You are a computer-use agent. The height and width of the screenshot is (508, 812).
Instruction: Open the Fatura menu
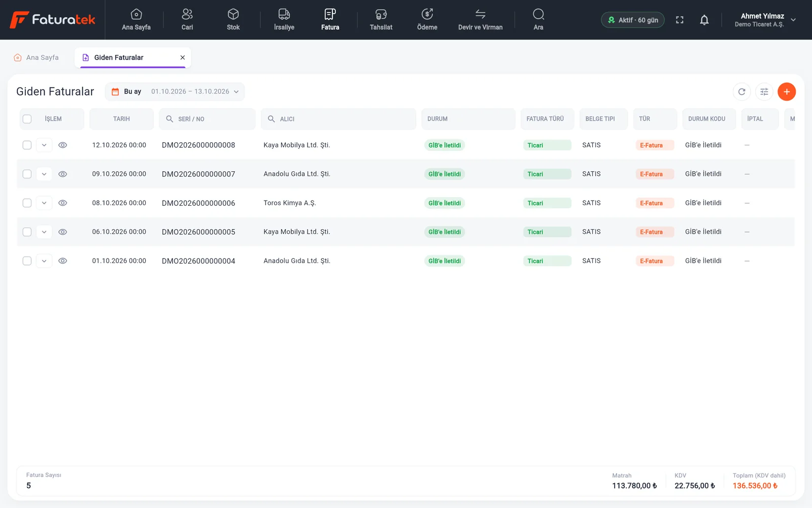coord(330,20)
